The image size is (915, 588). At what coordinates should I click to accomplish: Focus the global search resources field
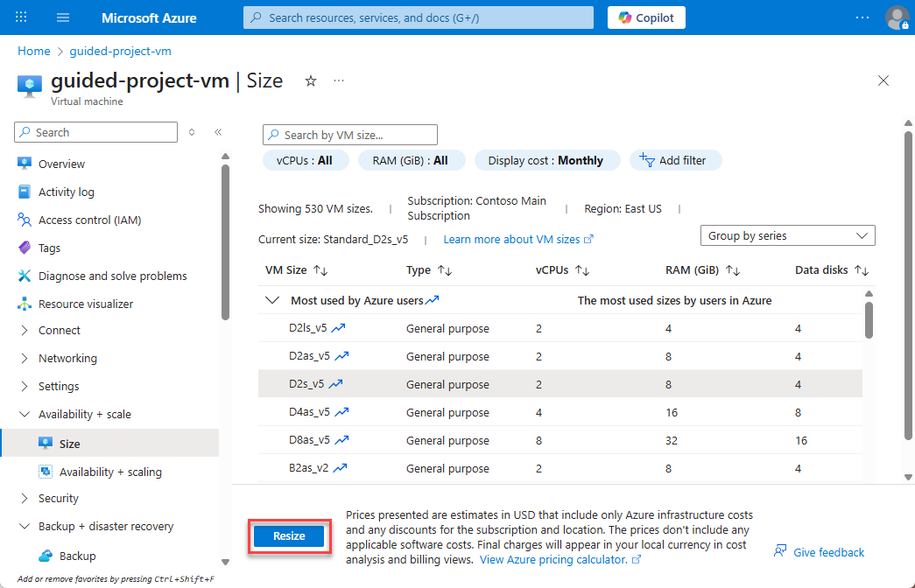point(419,17)
